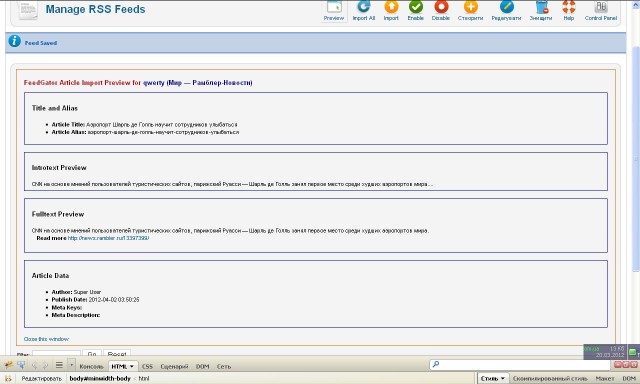Click the Title and Alias heading
This screenshot has width=640, height=384.
55,108
